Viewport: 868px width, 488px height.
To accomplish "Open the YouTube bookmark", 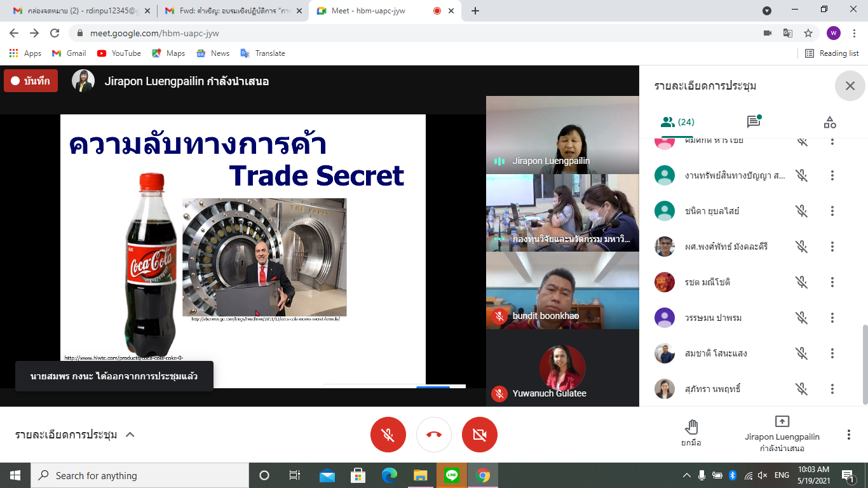I will [119, 53].
